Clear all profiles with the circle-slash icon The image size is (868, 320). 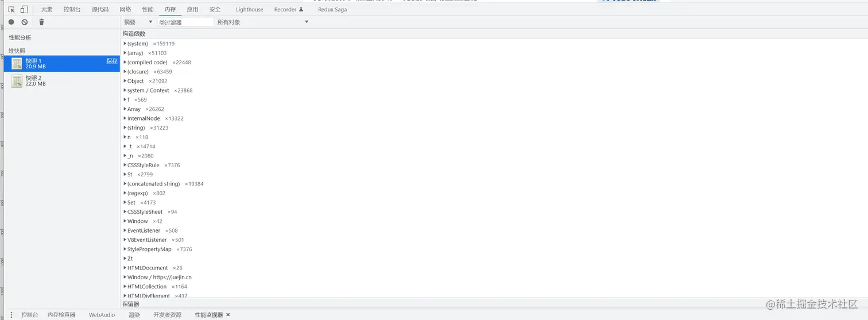[25, 22]
